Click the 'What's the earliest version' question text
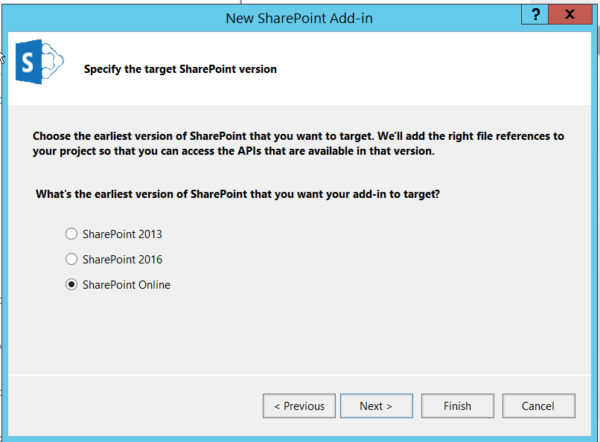The height and width of the screenshot is (442, 600). coord(238,193)
